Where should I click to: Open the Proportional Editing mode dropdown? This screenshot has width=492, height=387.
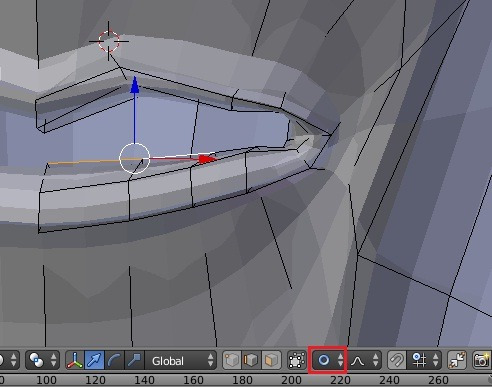point(328,360)
